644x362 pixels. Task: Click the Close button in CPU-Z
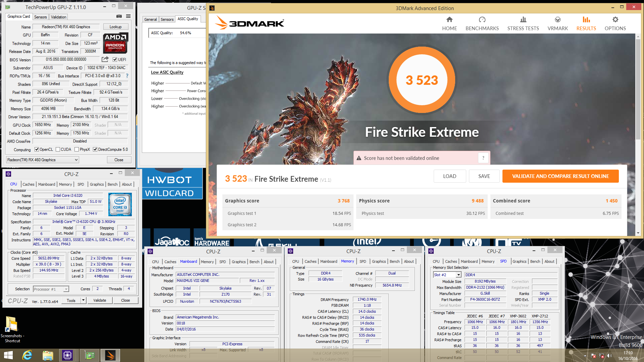[125, 300]
